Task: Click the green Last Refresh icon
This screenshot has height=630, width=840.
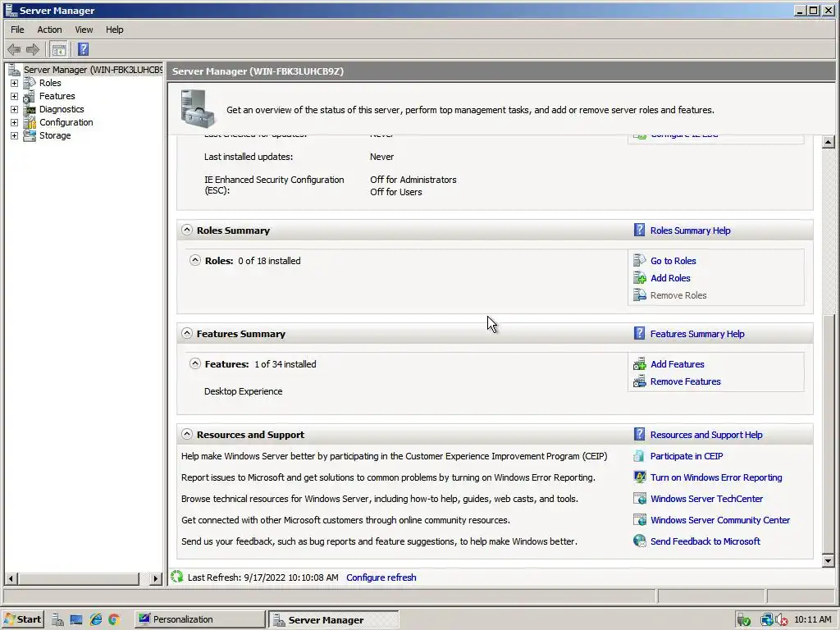Action: [x=177, y=577]
